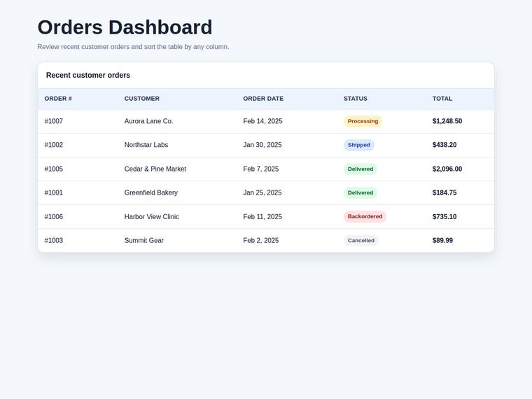The width and height of the screenshot is (532, 399).
Task: Sort table by Status column header
Action: point(355,99)
